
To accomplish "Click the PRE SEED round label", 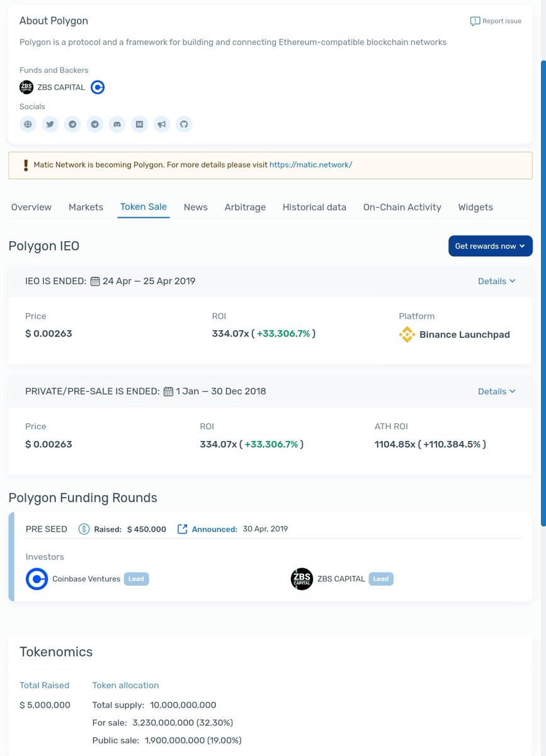I will pyautogui.click(x=47, y=529).
